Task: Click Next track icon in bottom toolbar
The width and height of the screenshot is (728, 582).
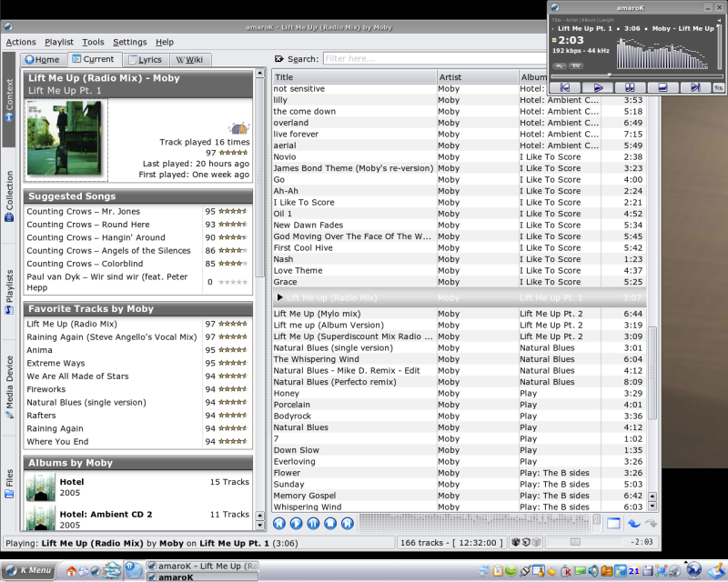Action: 348,524
